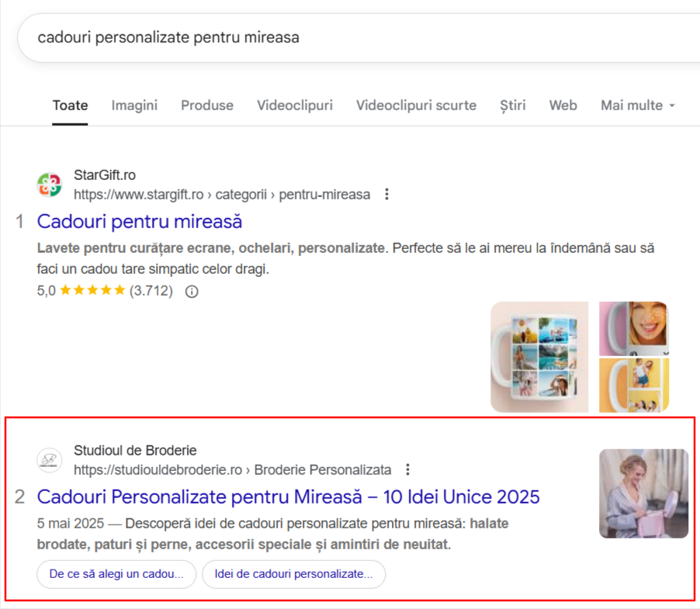Open three-dot menu for StarGift result
This screenshot has height=609, width=700.
point(386,194)
